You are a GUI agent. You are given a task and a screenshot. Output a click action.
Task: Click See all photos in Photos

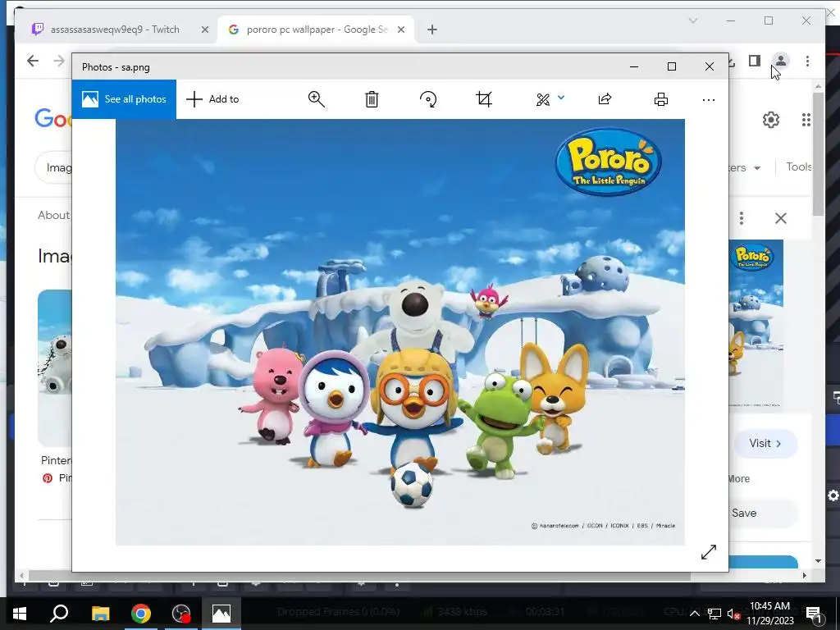click(x=125, y=99)
